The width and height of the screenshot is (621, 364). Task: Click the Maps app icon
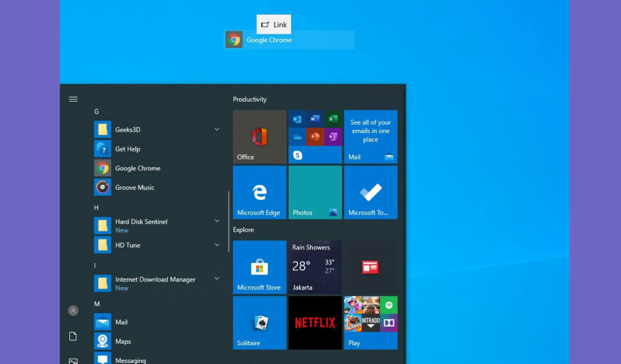pyautogui.click(x=103, y=342)
